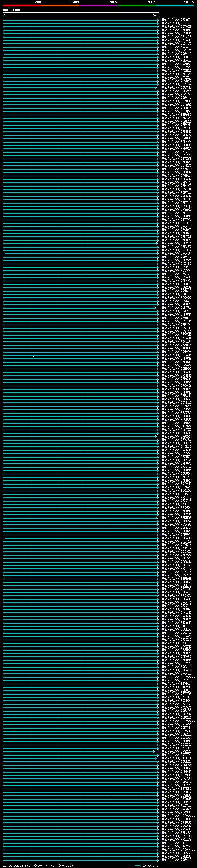Select the UniRef100_Q8W226 hit label
Image resolution: width=197 pixels, height=868 pixels.
[x=177, y=260]
